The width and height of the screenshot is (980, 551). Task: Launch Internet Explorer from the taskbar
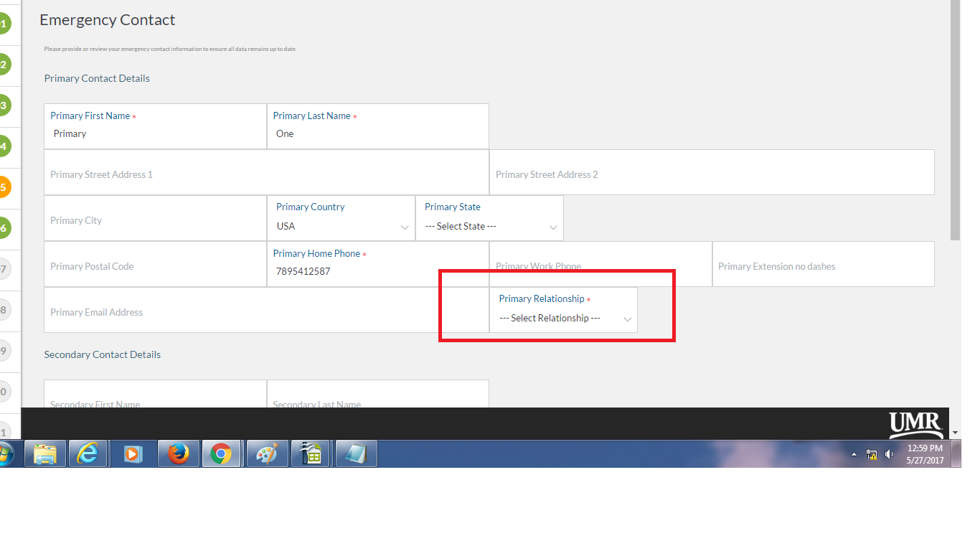click(89, 453)
